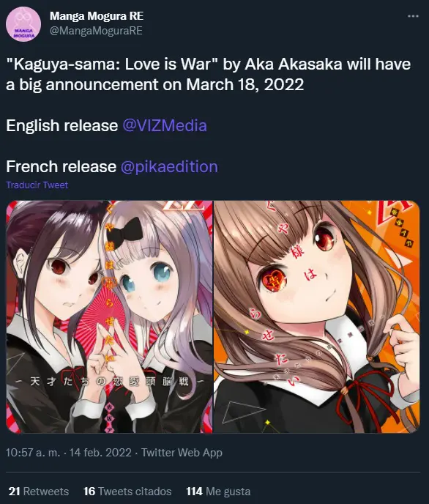Click the Manga Mogura RE display name
429x504 pixels.
click(x=97, y=16)
